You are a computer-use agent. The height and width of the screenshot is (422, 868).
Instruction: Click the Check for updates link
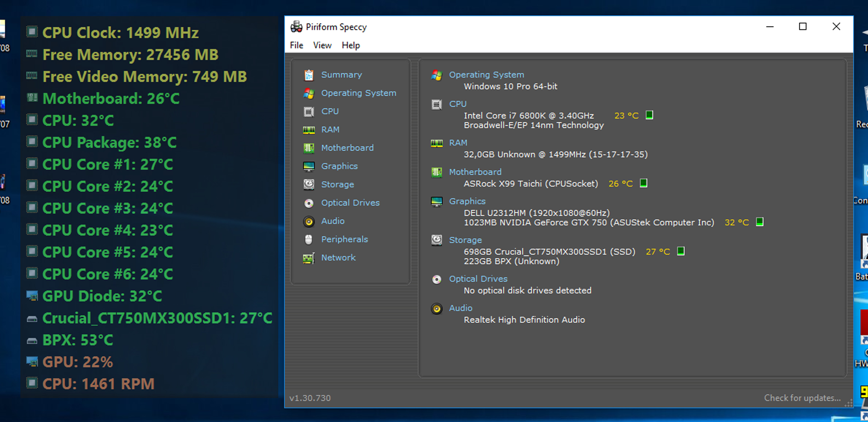tap(802, 398)
